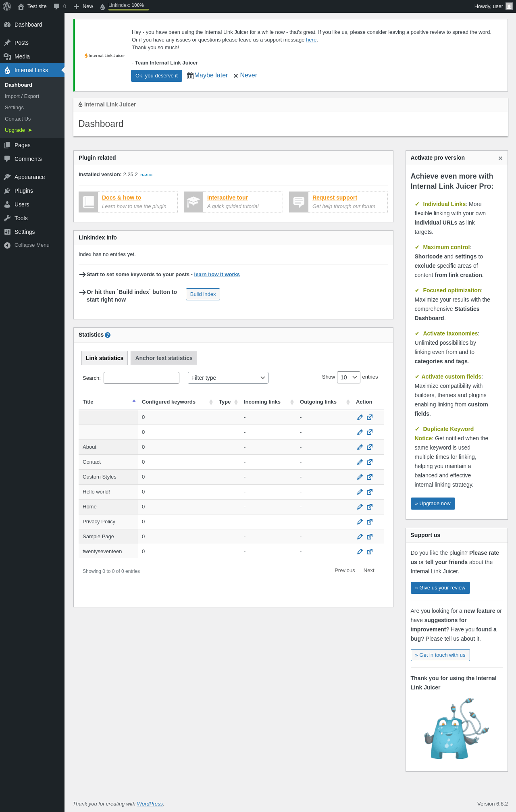This screenshot has width=516, height=812.
Task: Click Get in touch with us button
Action: click(x=440, y=655)
